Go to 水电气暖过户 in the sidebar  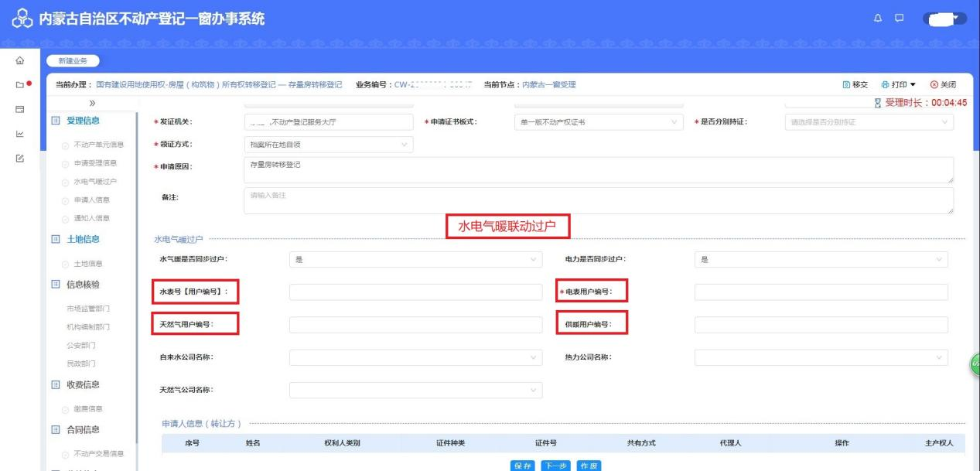(x=95, y=182)
